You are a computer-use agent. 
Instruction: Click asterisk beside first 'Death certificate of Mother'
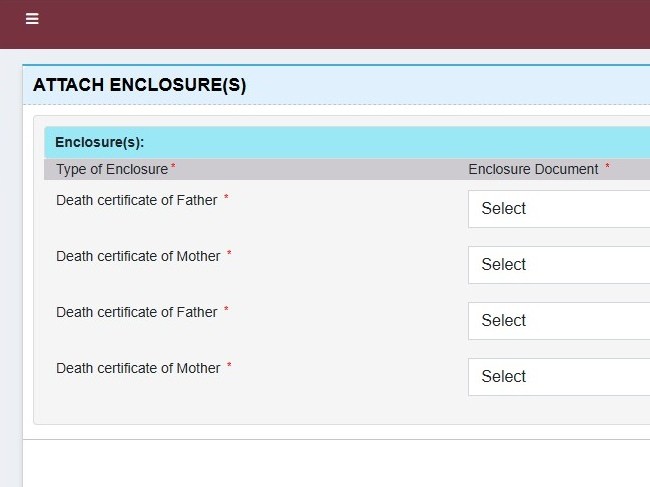(229, 254)
